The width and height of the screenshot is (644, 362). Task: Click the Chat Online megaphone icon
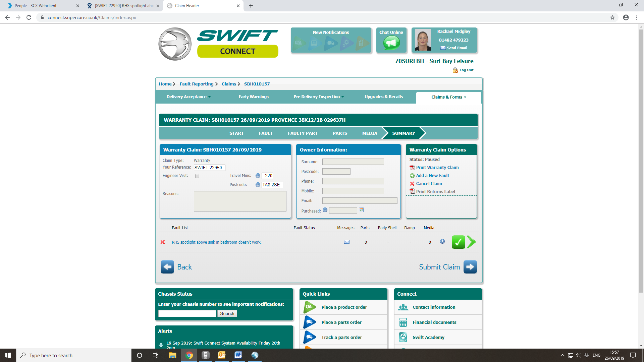[391, 43]
